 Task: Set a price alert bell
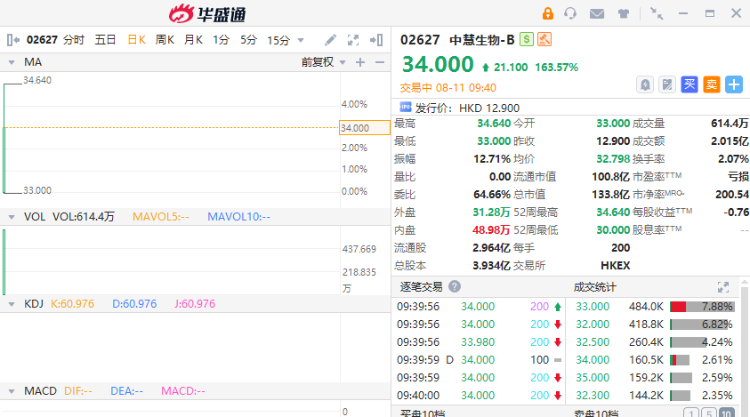645,85
